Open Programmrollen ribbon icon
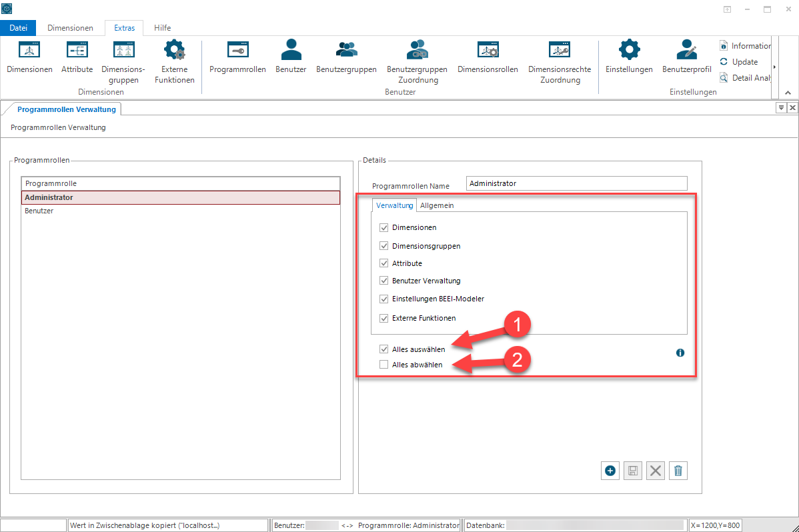 (x=237, y=57)
